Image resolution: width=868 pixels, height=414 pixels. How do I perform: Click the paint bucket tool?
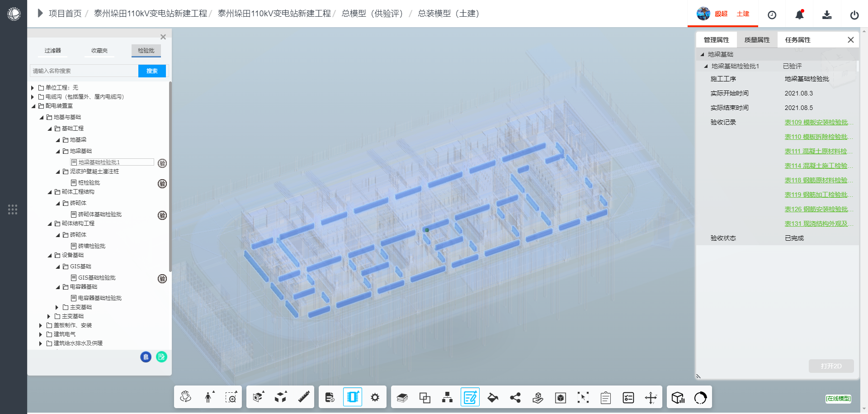click(x=493, y=398)
